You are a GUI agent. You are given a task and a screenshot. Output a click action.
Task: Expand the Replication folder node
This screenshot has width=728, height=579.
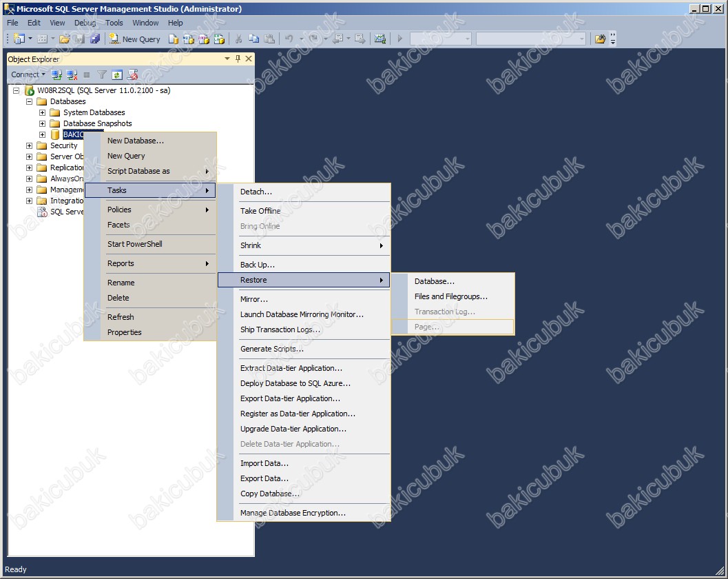click(29, 167)
